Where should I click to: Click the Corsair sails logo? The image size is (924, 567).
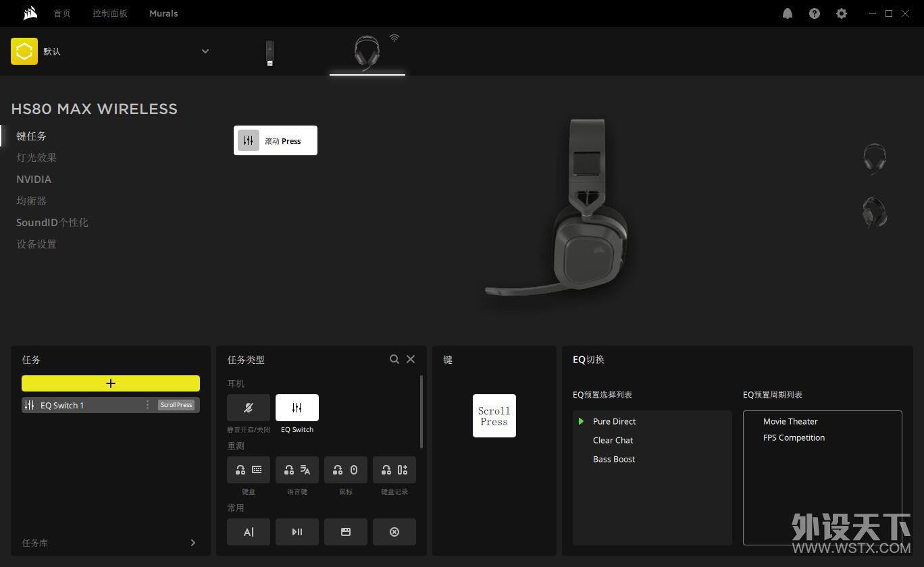pos(29,13)
